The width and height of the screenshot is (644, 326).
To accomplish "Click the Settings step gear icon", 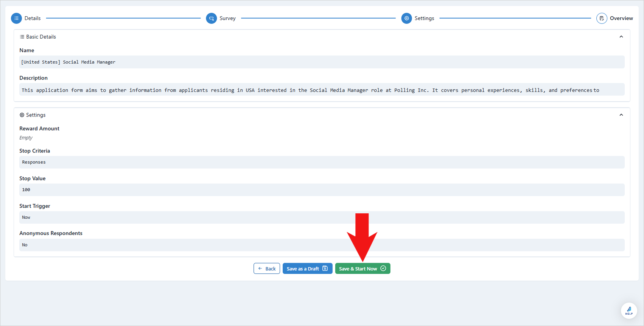I will [x=407, y=18].
